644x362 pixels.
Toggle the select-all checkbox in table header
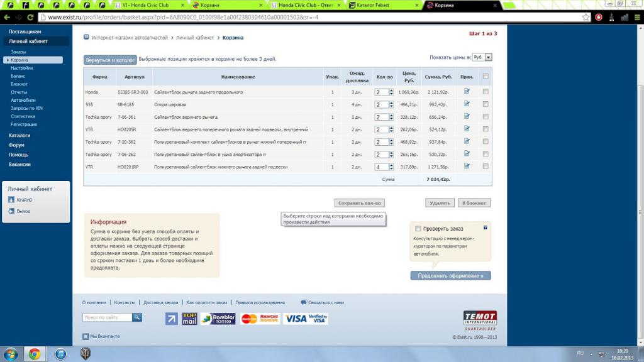point(486,76)
